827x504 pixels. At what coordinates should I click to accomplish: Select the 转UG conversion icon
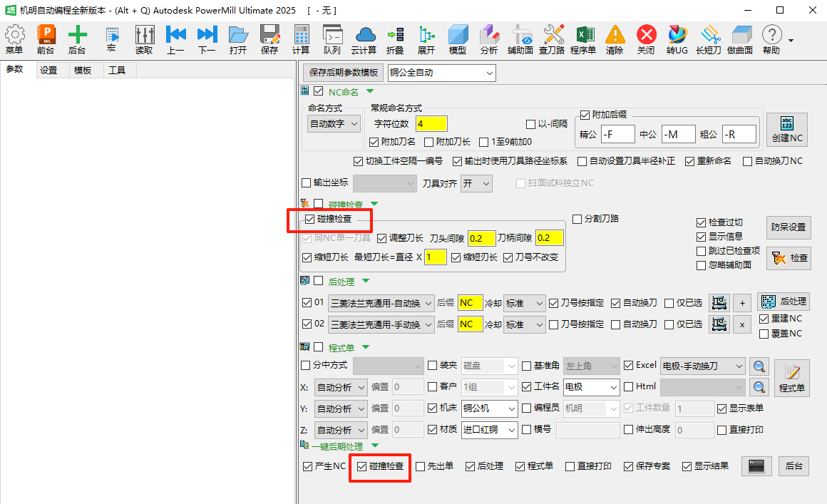pos(677,38)
